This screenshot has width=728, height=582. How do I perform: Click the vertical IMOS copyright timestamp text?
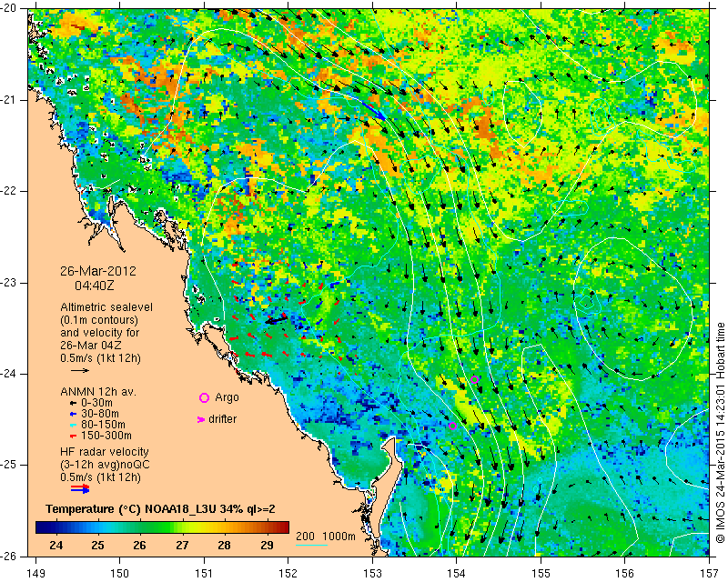pos(721,433)
